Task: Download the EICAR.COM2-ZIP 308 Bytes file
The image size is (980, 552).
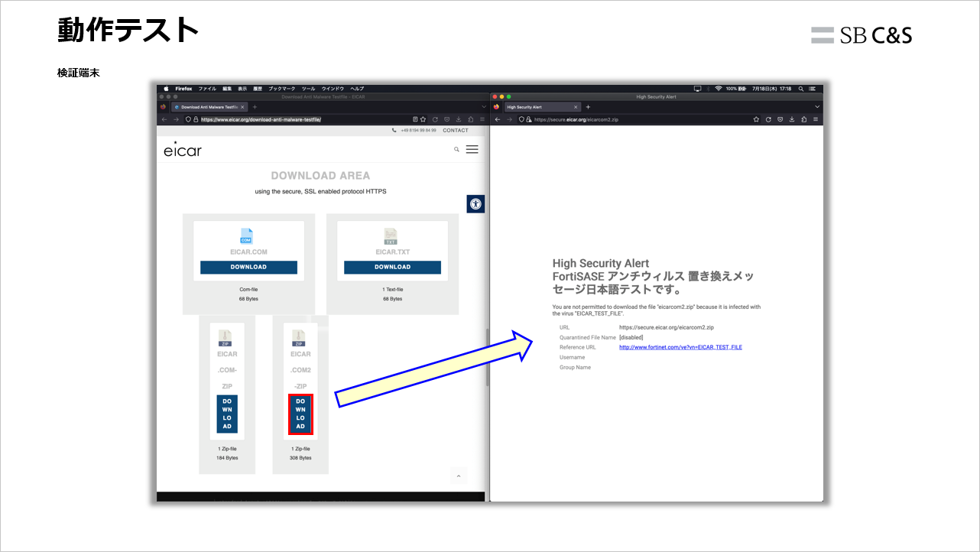Action: 300,414
